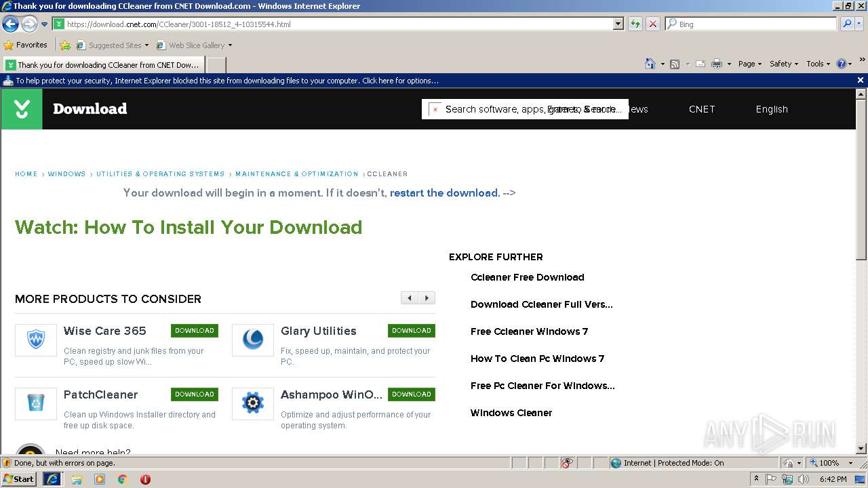The height and width of the screenshot is (488, 868).
Task: Open Free Ccleaner Windows 7 link
Action: [x=529, y=331]
